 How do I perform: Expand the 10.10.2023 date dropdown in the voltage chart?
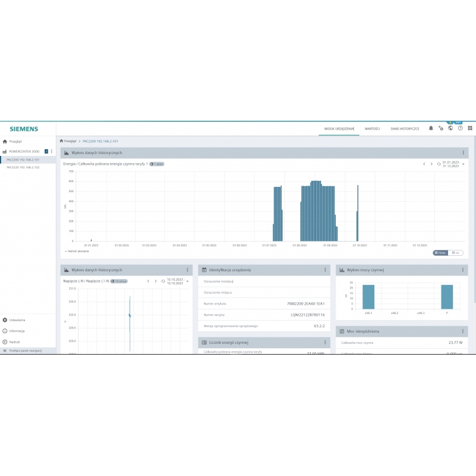(x=187, y=281)
